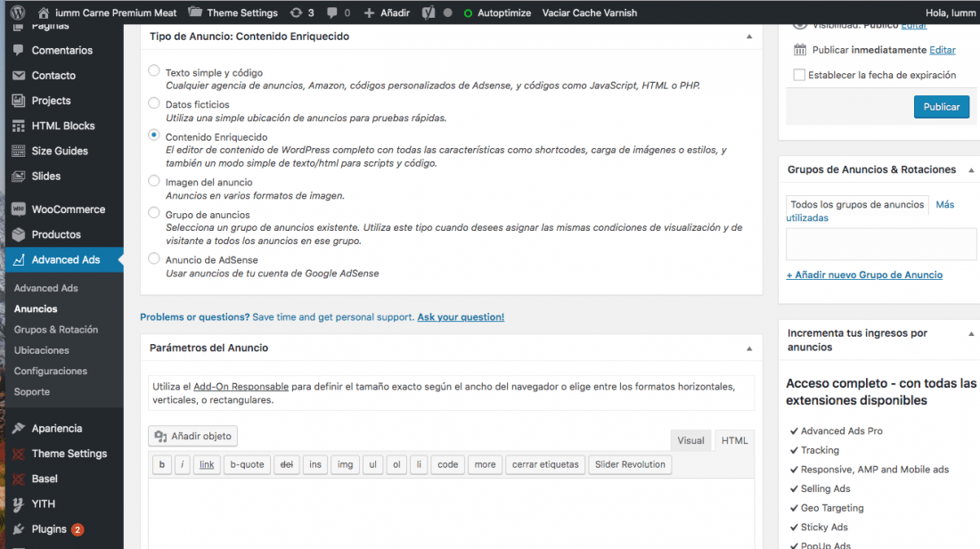980x549 pixels.
Task: Select Anuncio de AdSense ad type
Action: pos(154,258)
